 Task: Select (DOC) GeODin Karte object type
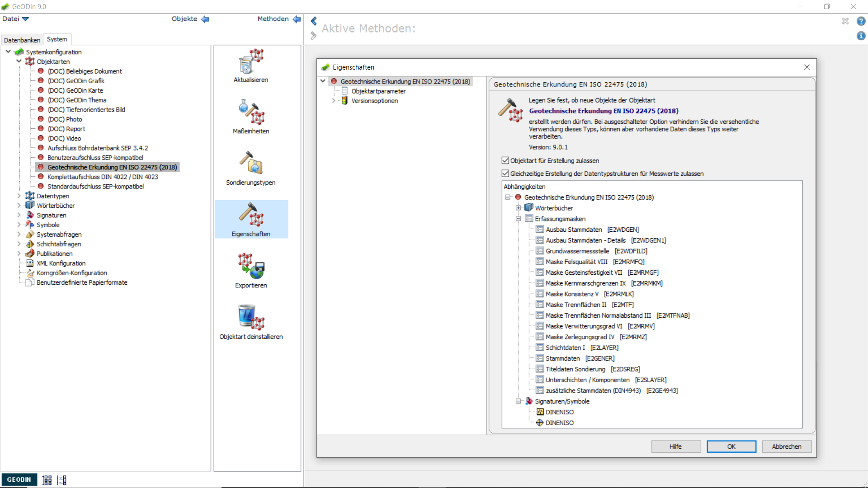(75, 90)
